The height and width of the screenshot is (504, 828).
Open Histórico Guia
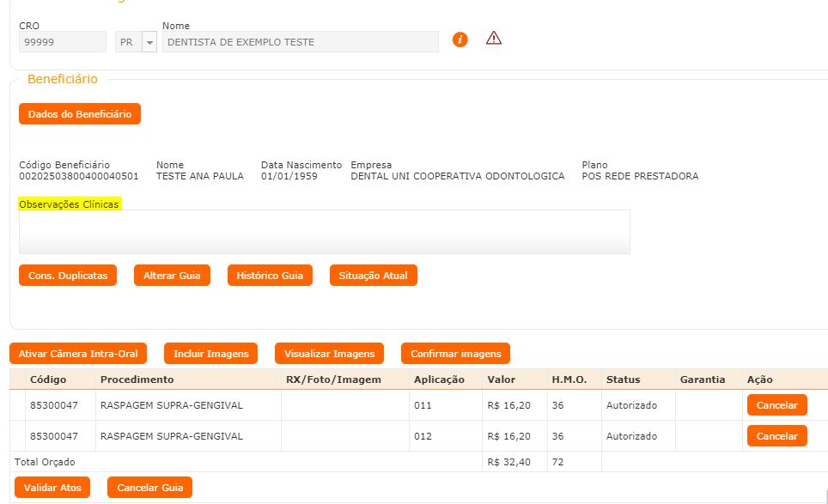[270, 276]
